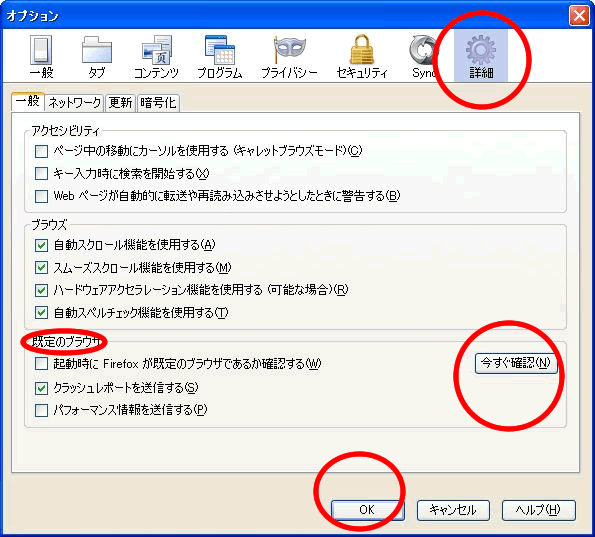The width and height of the screenshot is (595, 537).
Task: Close the オプション dialog window
Action: click(579, 16)
